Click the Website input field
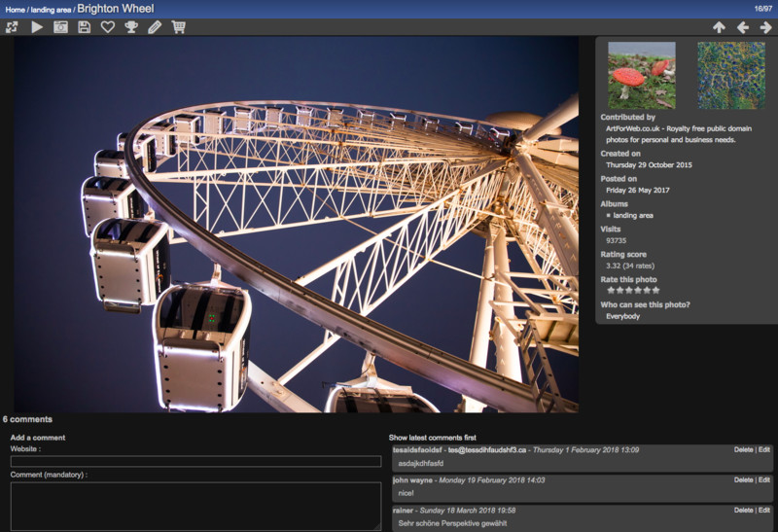The image size is (778, 532). click(195, 461)
